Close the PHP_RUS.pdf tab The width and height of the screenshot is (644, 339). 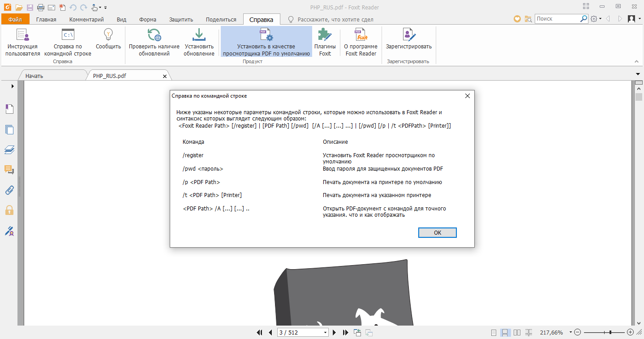[x=164, y=76]
